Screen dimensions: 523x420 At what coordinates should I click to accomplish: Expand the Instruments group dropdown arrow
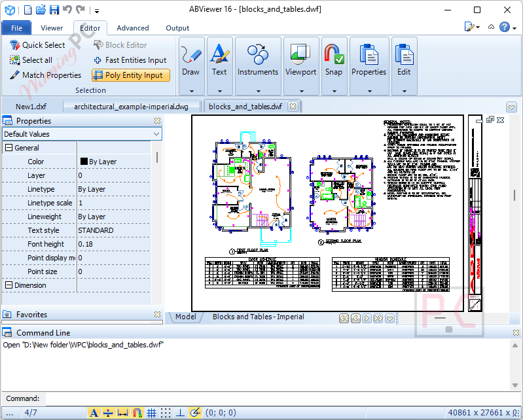258,91
